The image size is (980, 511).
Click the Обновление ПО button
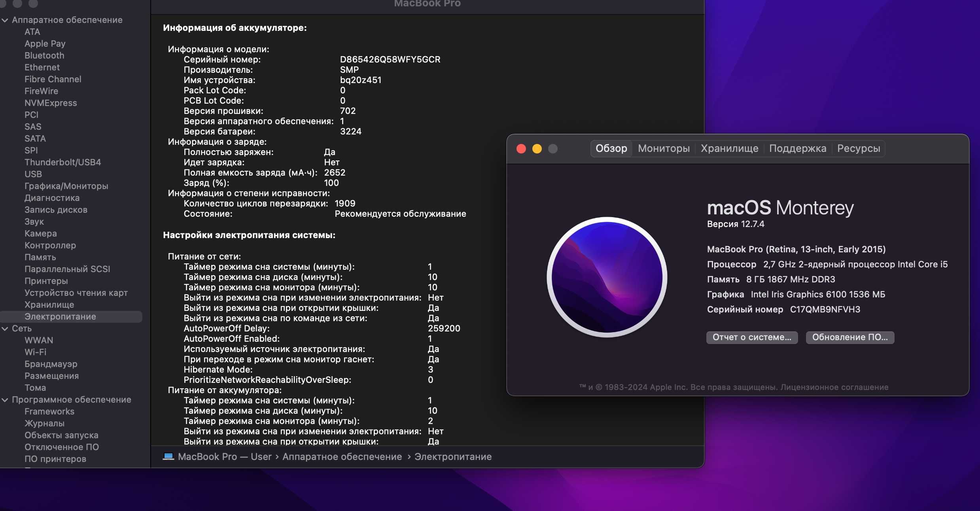[x=850, y=337]
